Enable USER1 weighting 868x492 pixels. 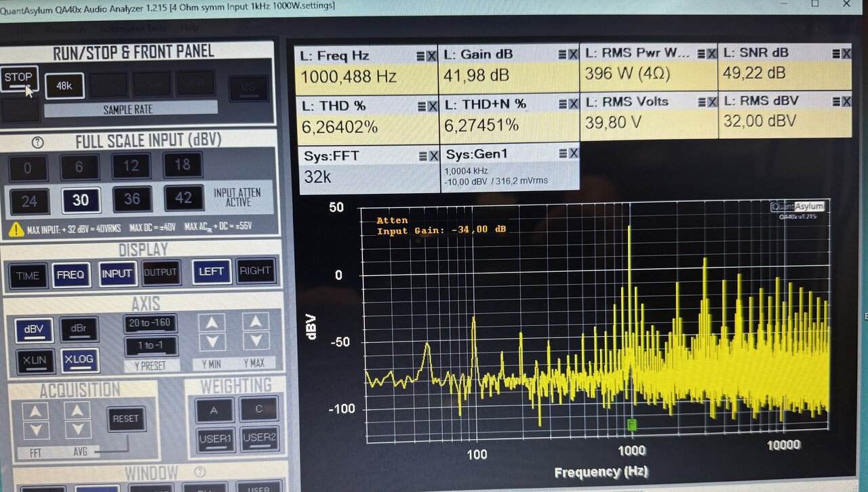tap(216, 438)
